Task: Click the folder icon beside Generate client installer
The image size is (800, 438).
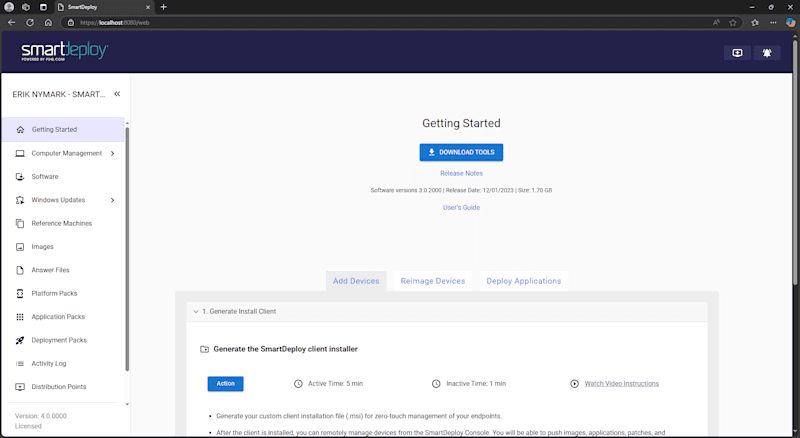Action: click(x=204, y=350)
